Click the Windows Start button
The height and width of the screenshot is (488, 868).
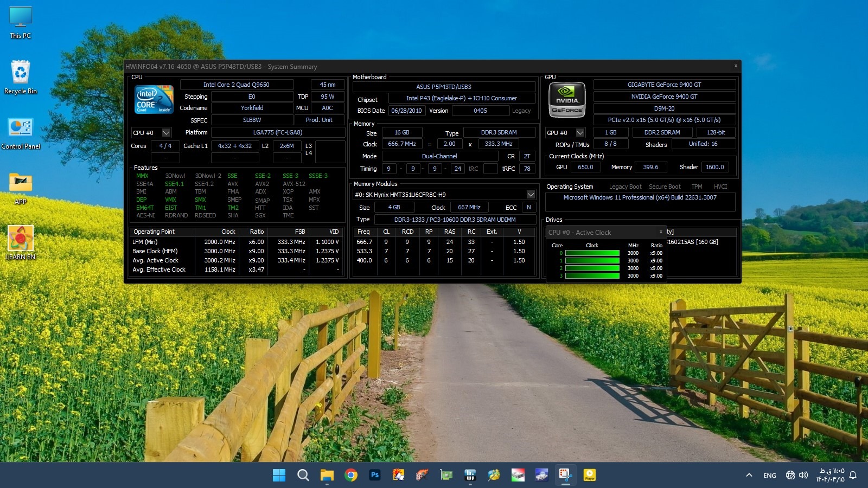pos(279,476)
